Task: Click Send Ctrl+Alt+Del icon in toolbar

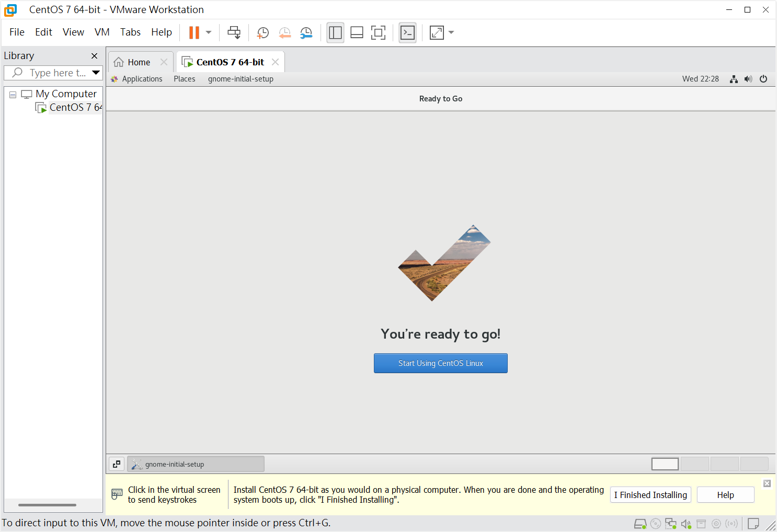Action: point(234,32)
